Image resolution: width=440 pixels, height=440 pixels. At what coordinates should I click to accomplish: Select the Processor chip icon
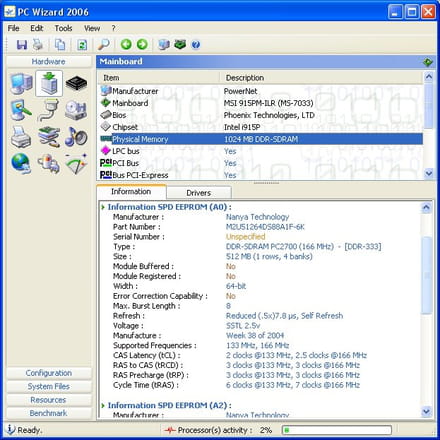(x=76, y=83)
